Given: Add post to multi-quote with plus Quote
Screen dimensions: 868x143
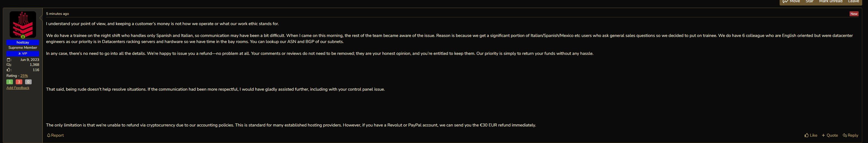Looking at the screenshot, I should click(830, 135).
